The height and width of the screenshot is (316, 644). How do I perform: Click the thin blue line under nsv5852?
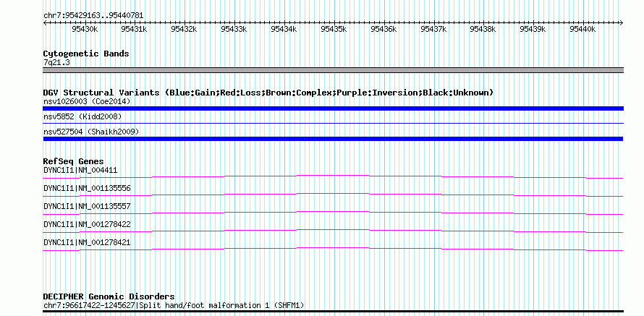(x=333, y=123)
